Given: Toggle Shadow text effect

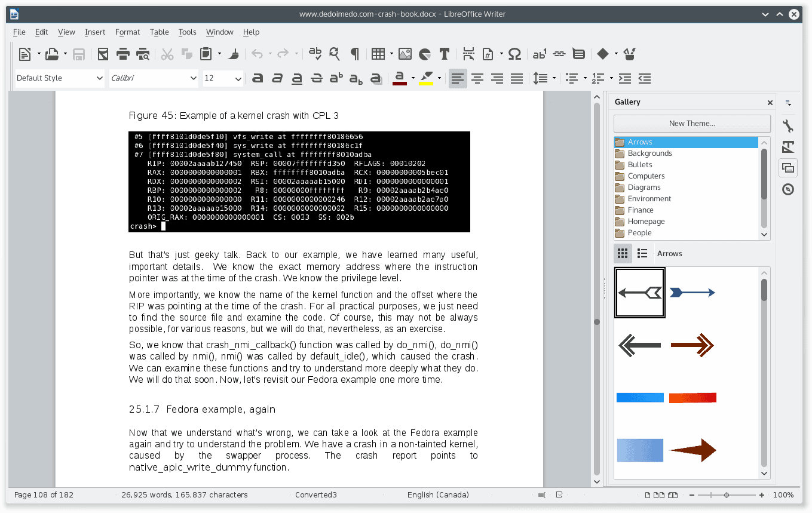Looking at the screenshot, I should click(x=376, y=78).
